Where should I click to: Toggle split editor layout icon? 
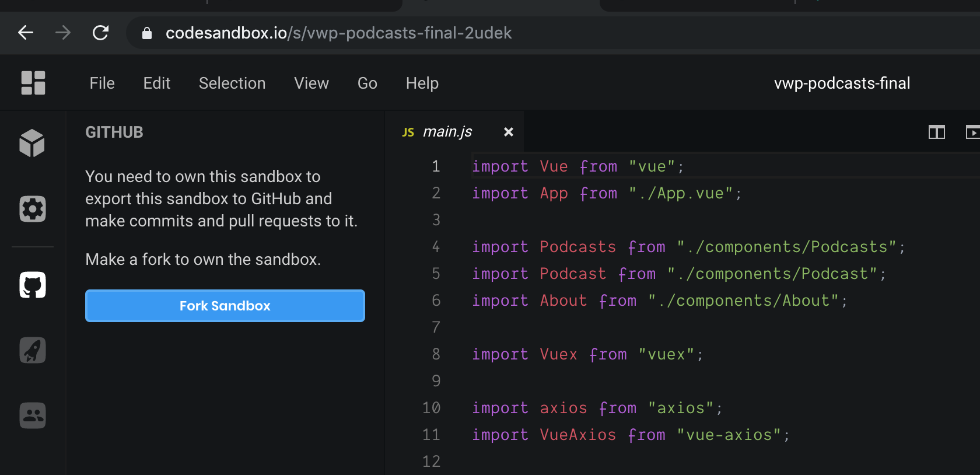tap(937, 132)
